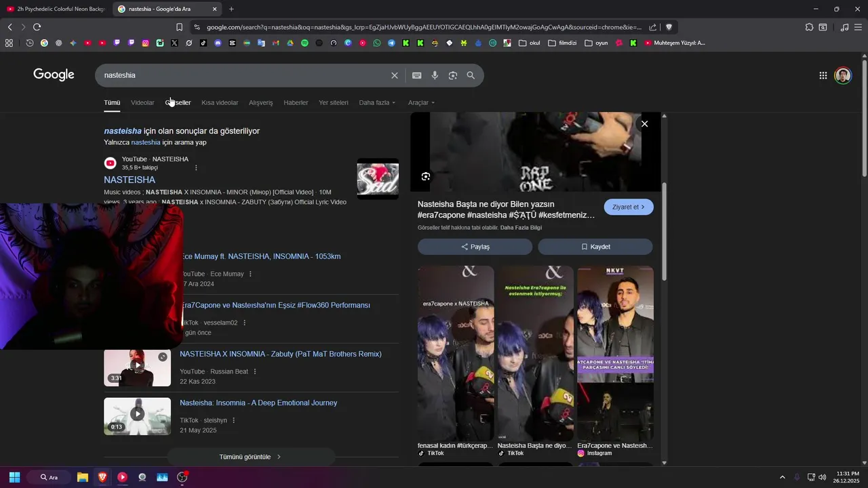Open the Discord bookmark
Viewport: 868px width, 488px height.
(x=218, y=43)
